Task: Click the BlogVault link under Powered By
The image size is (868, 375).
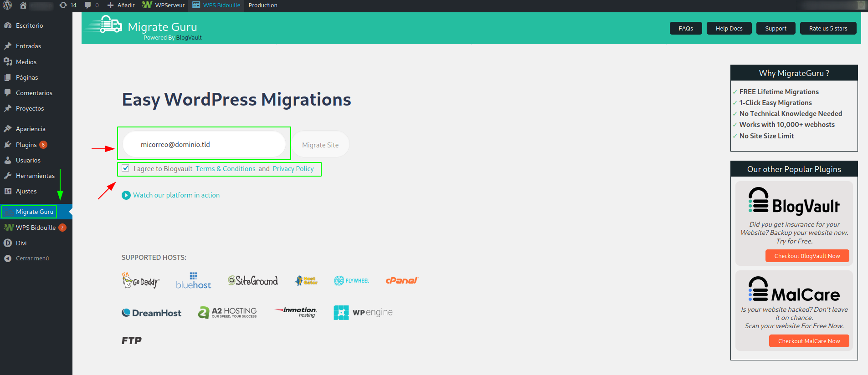Action: tap(189, 38)
